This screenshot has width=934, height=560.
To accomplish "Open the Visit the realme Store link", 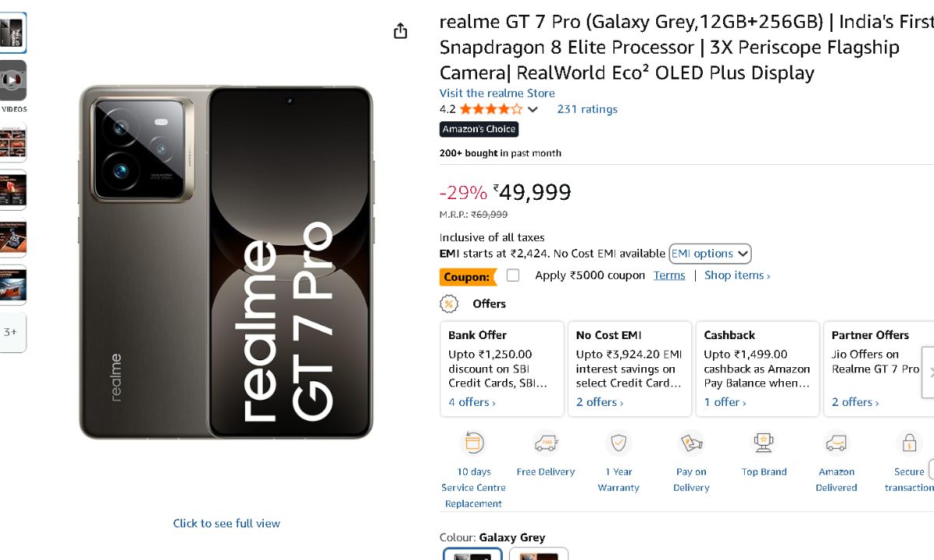I will pyautogui.click(x=497, y=93).
